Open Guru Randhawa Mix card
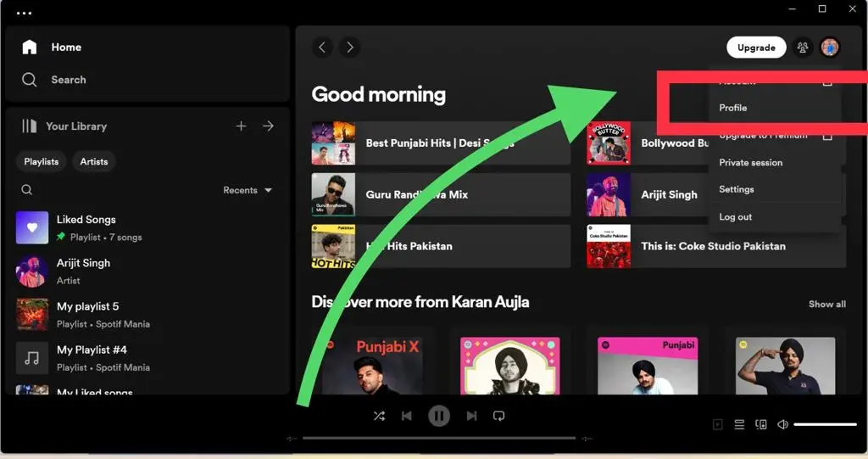This screenshot has height=459, width=868. [x=441, y=194]
